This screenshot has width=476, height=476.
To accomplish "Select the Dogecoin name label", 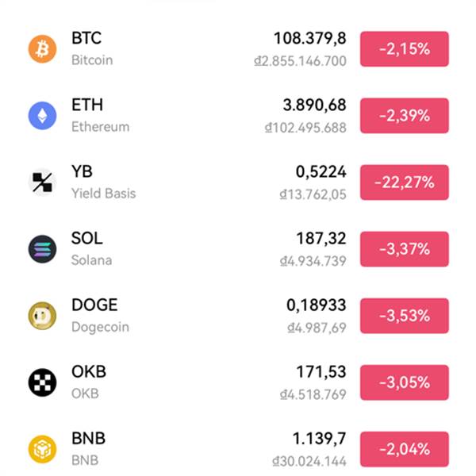I will [x=100, y=327].
